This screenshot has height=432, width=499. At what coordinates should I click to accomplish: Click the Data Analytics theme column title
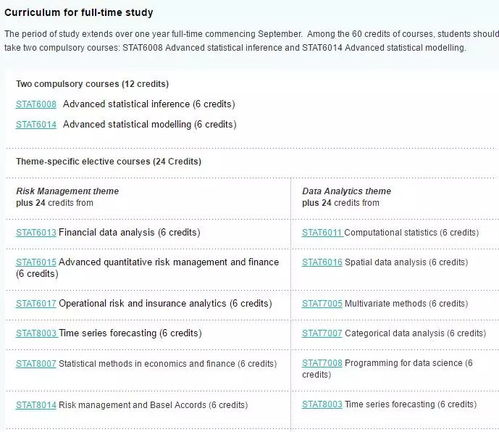click(346, 191)
